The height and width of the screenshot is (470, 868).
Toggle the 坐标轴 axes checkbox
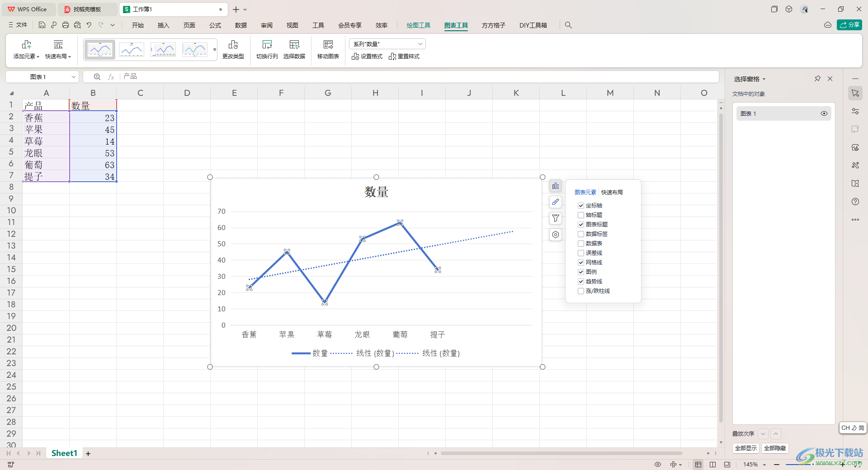pos(581,206)
